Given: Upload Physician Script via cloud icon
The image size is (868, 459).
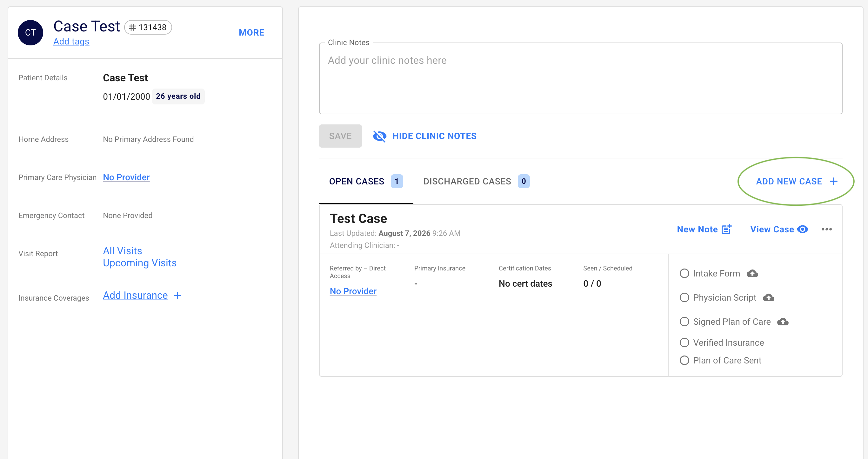Looking at the screenshot, I should tap(768, 297).
